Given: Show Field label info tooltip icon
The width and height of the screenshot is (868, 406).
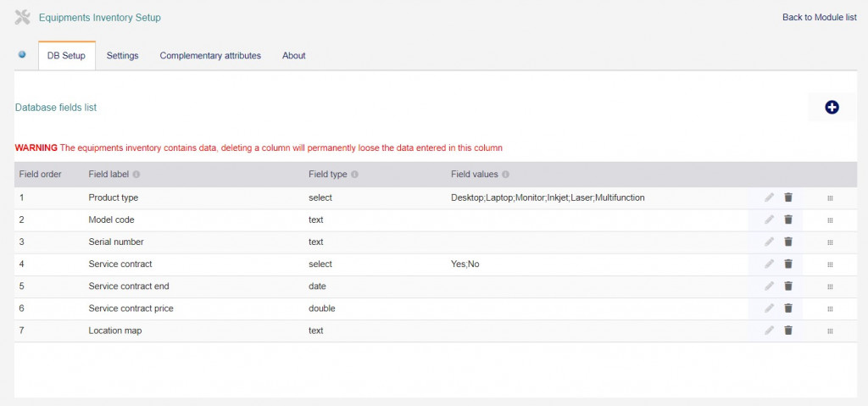Looking at the screenshot, I should [x=136, y=175].
